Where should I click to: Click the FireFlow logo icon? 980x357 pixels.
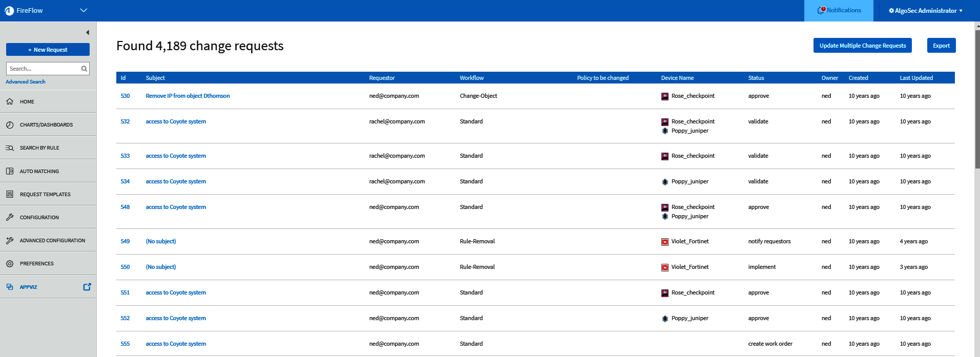pyautogui.click(x=9, y=11)
